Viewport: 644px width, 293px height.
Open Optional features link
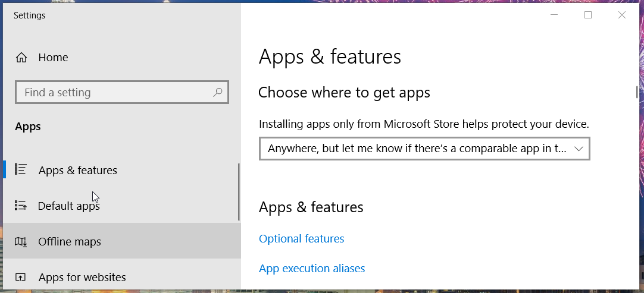pos(301,238)
